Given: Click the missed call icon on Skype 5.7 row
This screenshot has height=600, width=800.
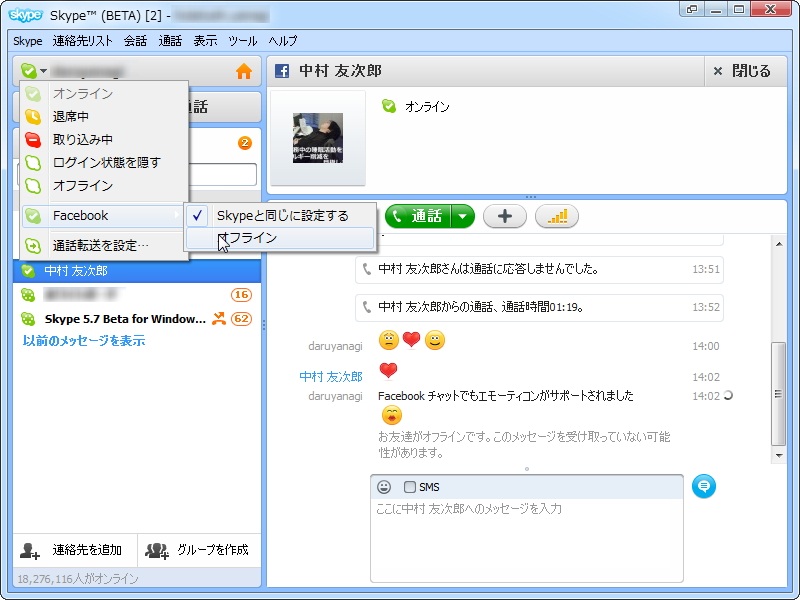Looking at the screenshot, I should click(219, 318).
